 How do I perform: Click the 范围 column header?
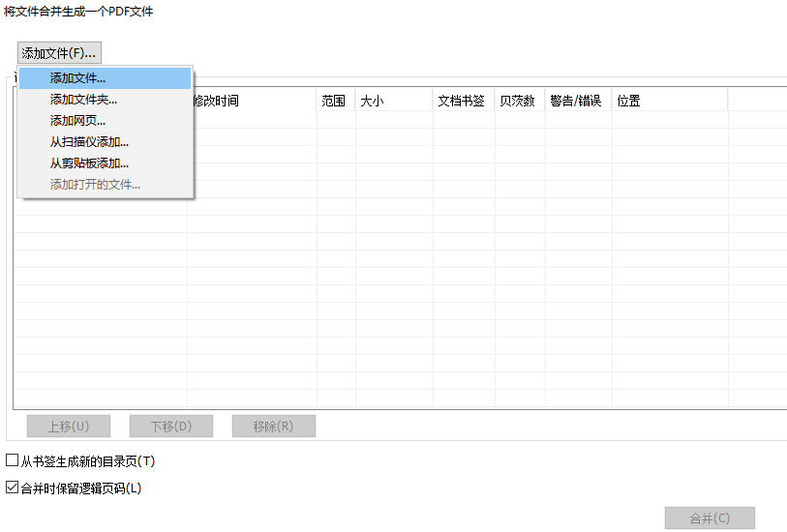click(x=336, y=101)
